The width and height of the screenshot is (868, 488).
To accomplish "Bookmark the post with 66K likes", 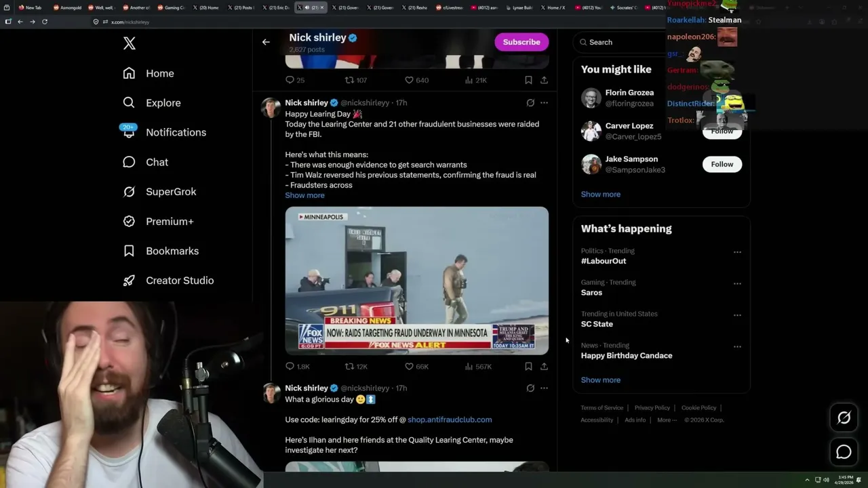I will coord(528,367).
